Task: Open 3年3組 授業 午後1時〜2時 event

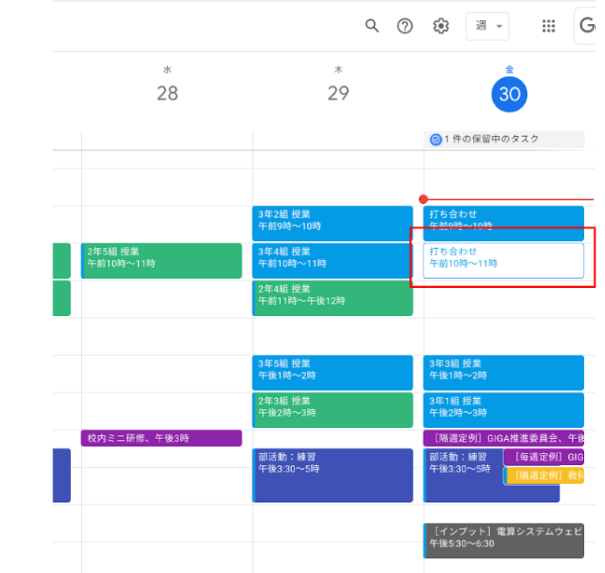Action: [503, 373]
